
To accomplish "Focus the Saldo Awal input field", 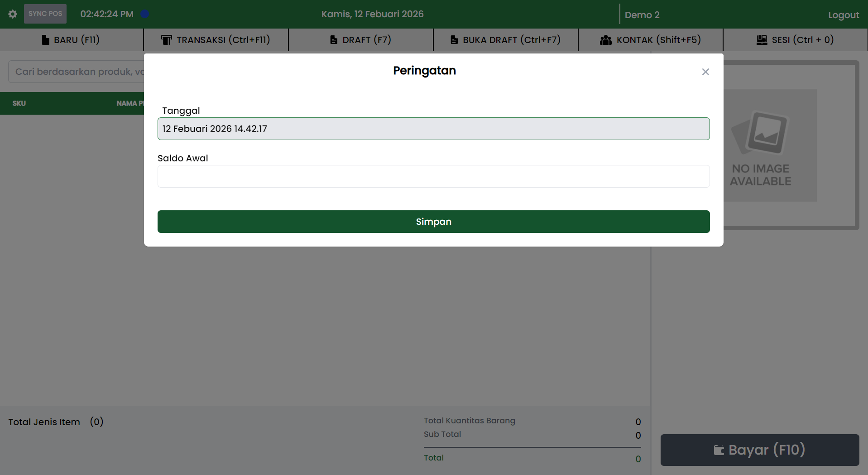I will pos(433,176).
